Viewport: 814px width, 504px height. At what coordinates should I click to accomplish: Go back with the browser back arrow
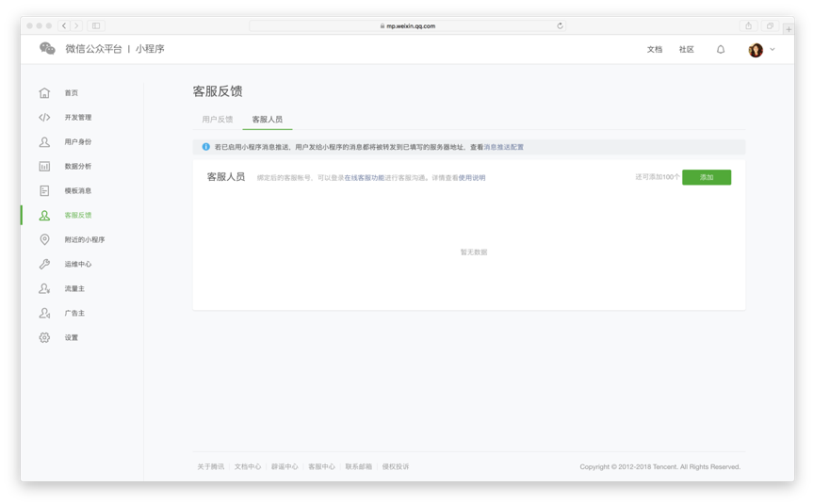pyautogui.click(x=64, y=25)
